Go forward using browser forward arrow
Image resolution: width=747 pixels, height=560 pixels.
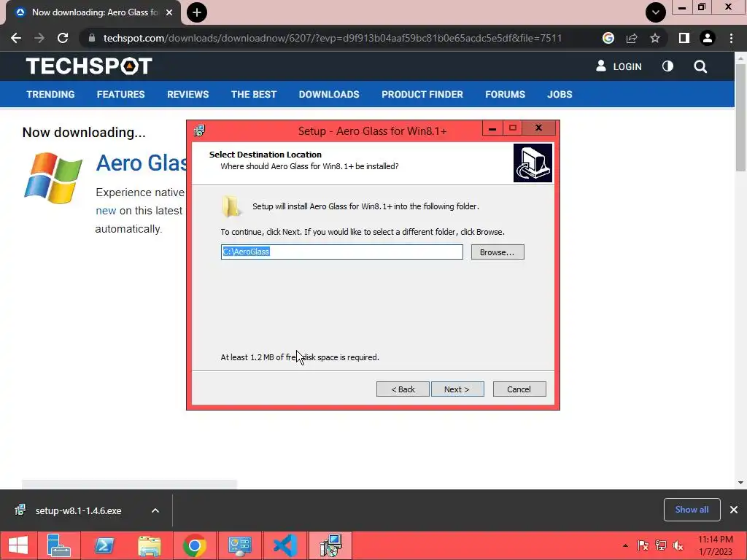(39, 38)
